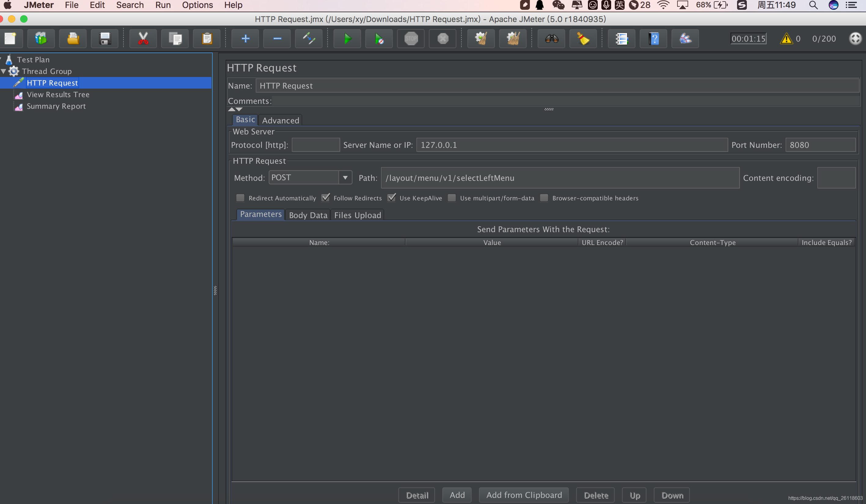Click the Shutdown threads icon
Viewport: 866px width, 504px height.
(x=442, y=38)
